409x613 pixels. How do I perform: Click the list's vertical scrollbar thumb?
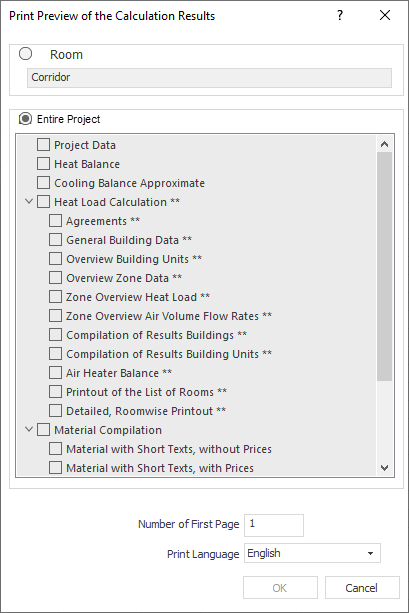click(x=384, y=266)
